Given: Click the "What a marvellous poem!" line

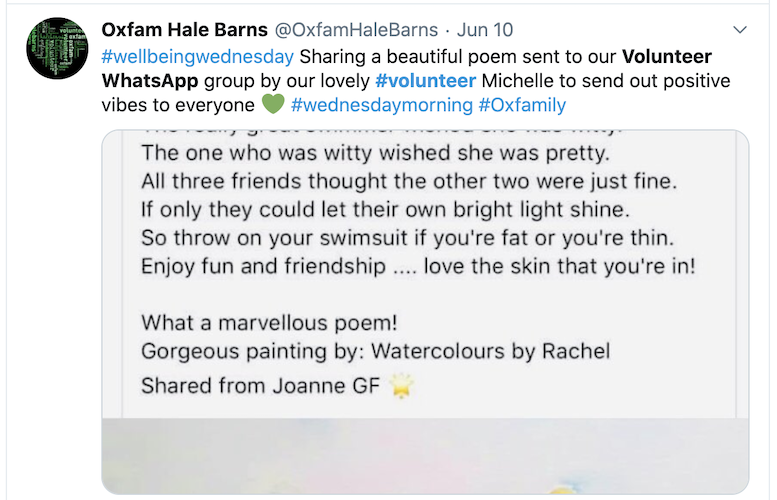Looking at the screenshot, I should pos(270,322).
